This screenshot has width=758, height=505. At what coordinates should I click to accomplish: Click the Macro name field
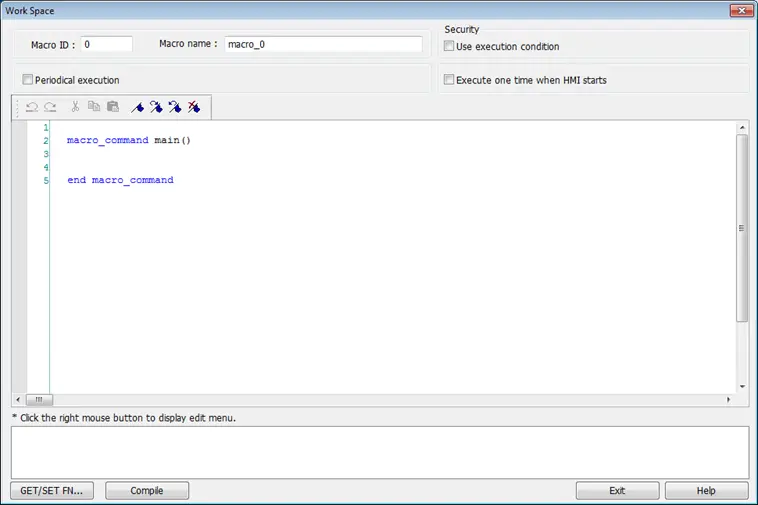point(323,44)
